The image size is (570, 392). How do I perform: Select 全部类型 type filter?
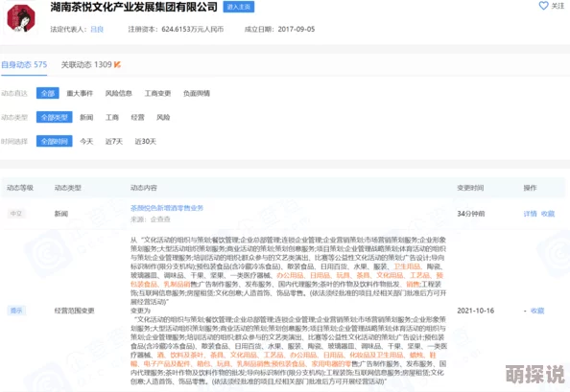tap(54, 117)
